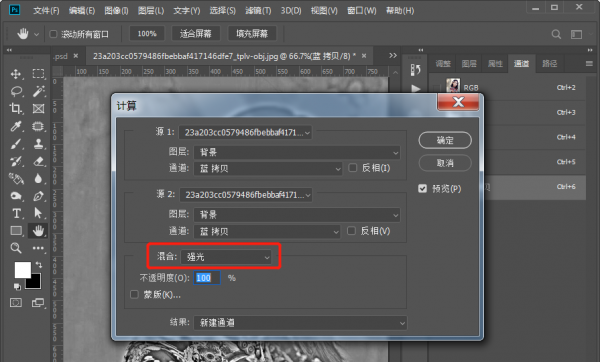Screen dimensions: 600x362
Task: Select the Brush tool
Action: (x=16, y=143)
